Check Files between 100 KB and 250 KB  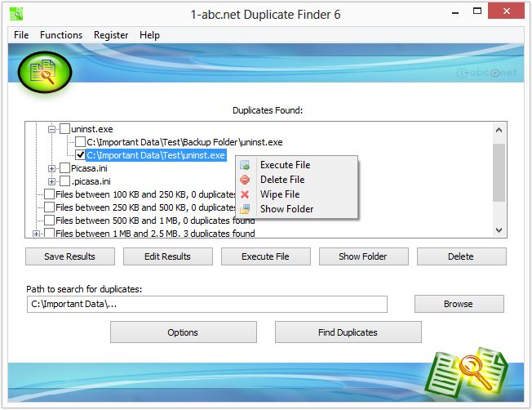[50, 194]
